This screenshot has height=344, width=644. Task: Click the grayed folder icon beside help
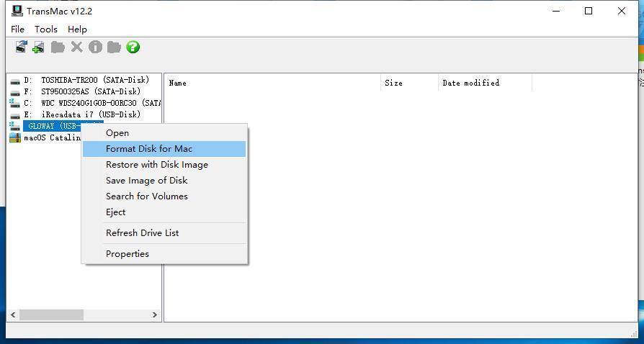coord(114,47)
